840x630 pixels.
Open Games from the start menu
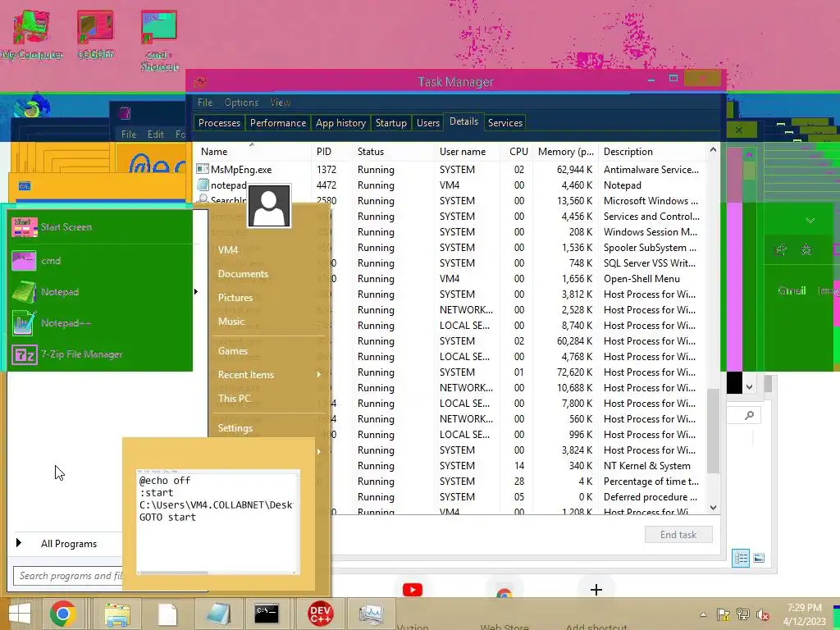click(x=232, y=351)
